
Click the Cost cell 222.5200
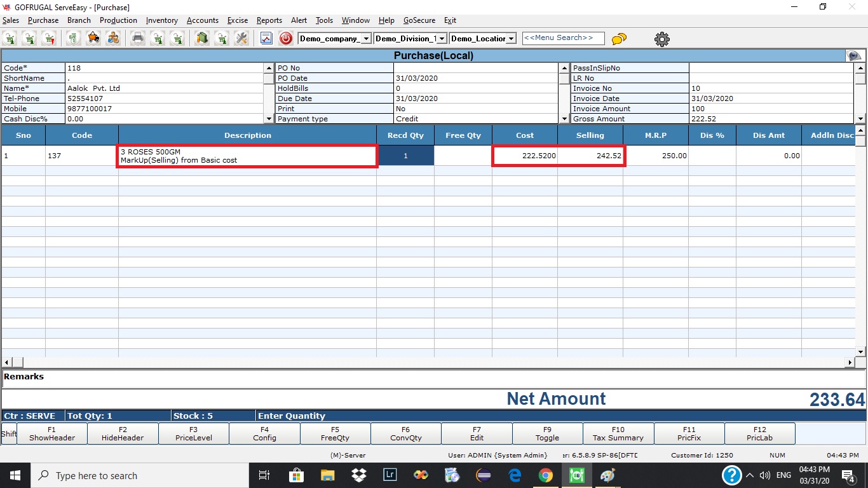[525, 156]
